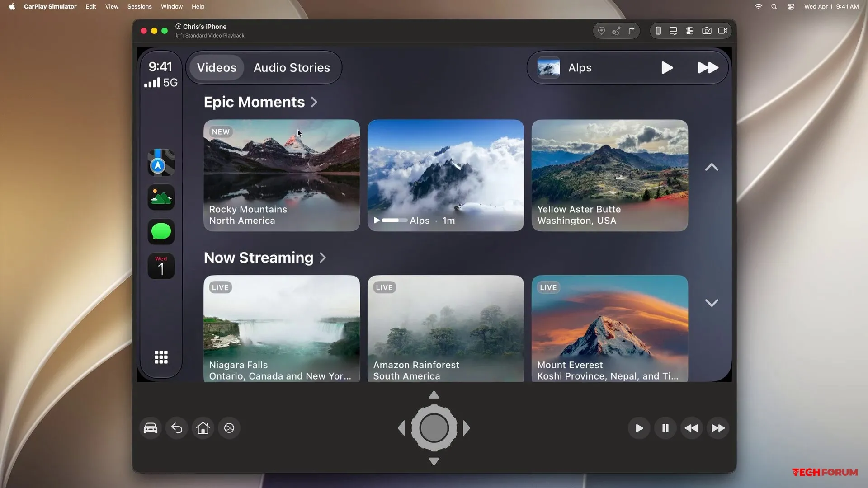Open the View menu
This screenshot has height=488, width=868.
click(112, 6)
